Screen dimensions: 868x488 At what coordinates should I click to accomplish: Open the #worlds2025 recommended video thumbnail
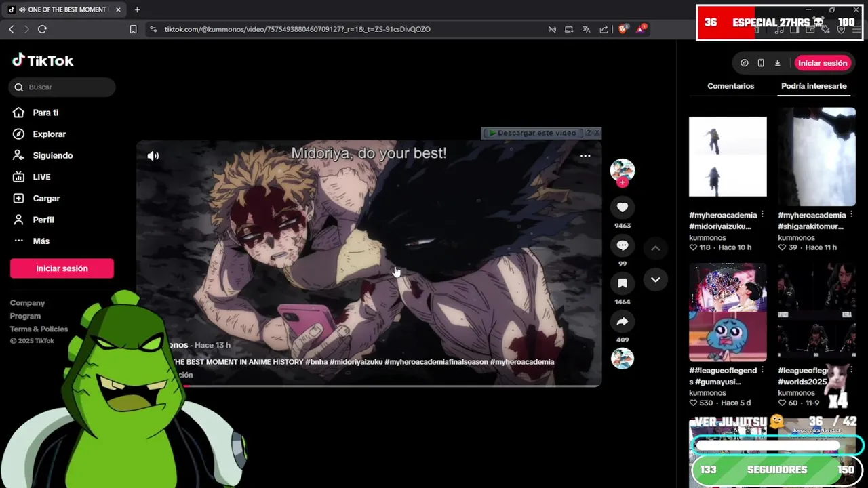(x=816, y=312)
